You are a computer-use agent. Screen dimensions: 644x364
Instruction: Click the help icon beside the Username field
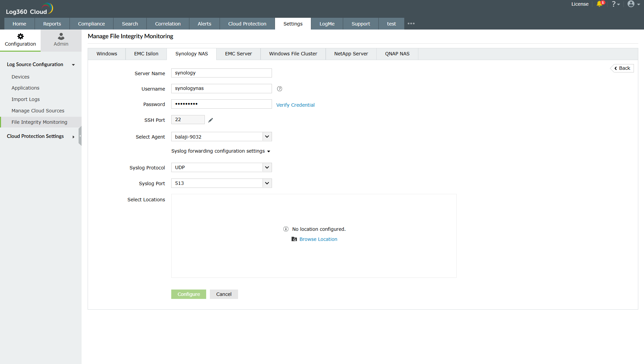tap(279, 89)
